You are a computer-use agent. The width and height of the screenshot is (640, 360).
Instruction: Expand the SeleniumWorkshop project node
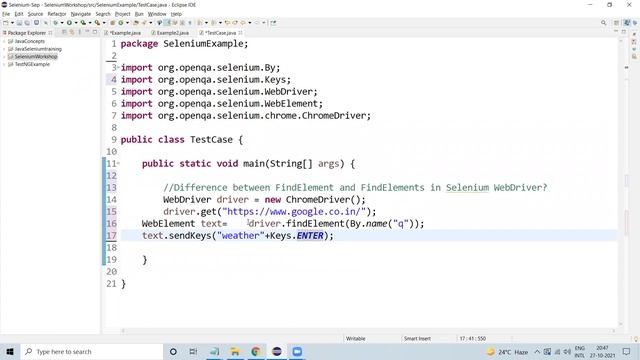click(4, 57)
